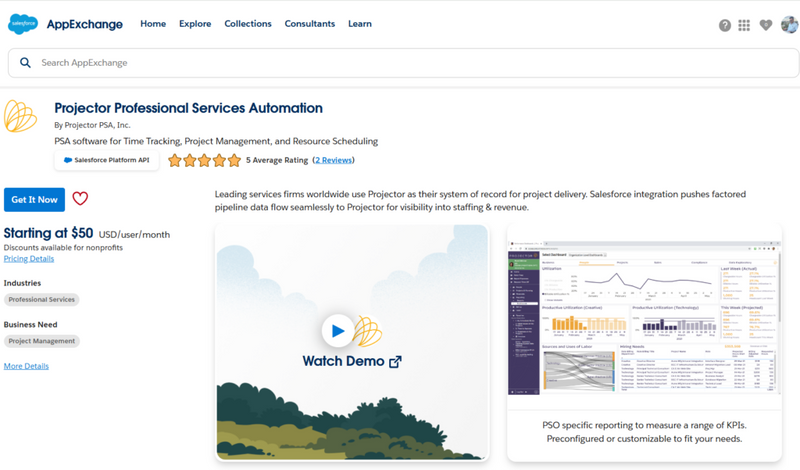This screenshot has height=470, width=800.
Task: Focus the Search AppExchange field
Action: [x=404, y=63]
